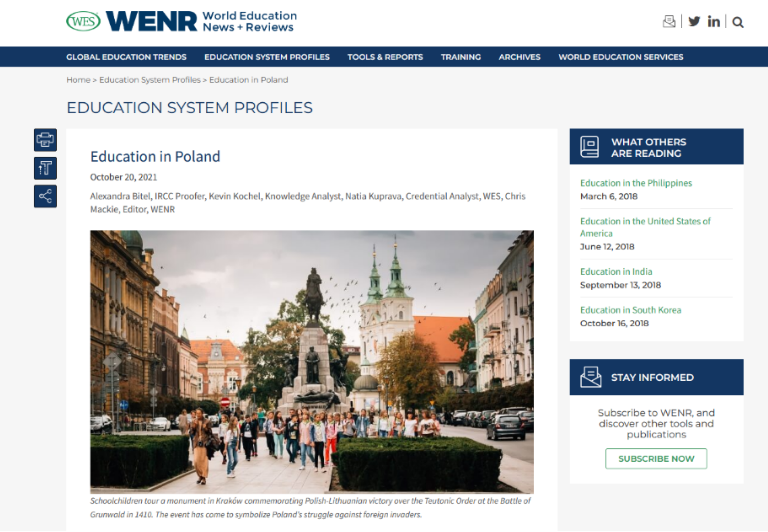Open World Education Services menu item
768x532 pixels.
(x=621, y=57)
